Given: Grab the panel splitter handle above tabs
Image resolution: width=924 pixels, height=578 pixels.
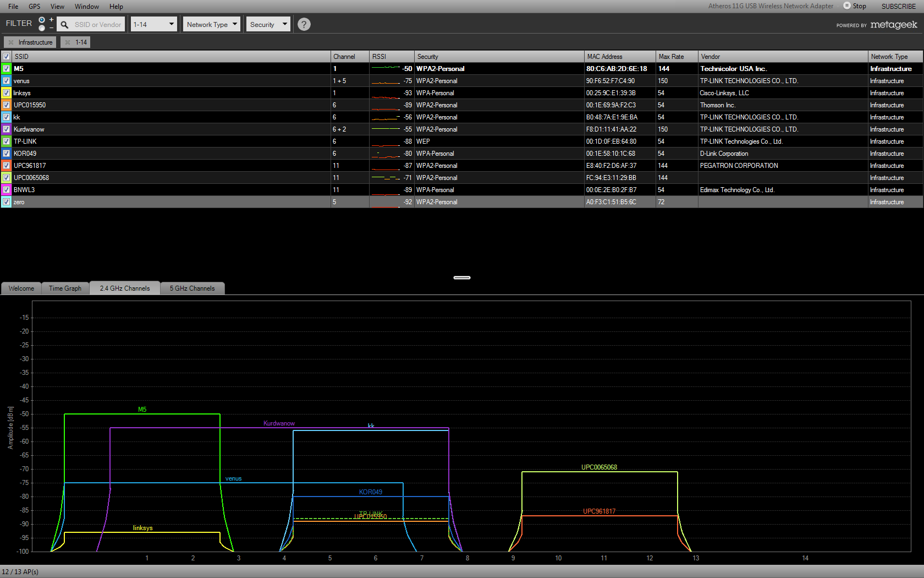Looking at the screenshot, I should pyautogui.click(x=462, y=277).
